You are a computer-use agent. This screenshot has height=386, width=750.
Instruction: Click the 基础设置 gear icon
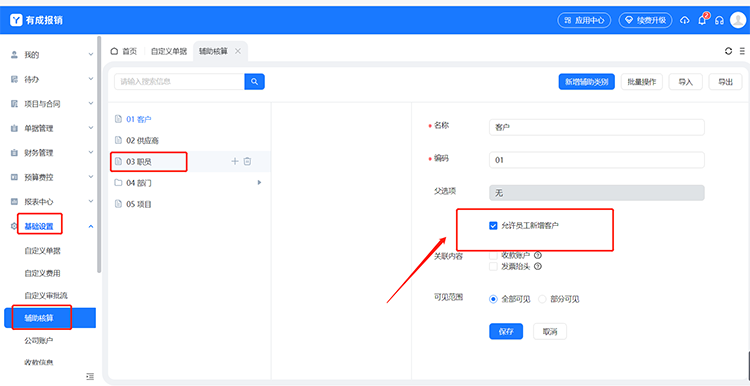(x=14, y=226)
